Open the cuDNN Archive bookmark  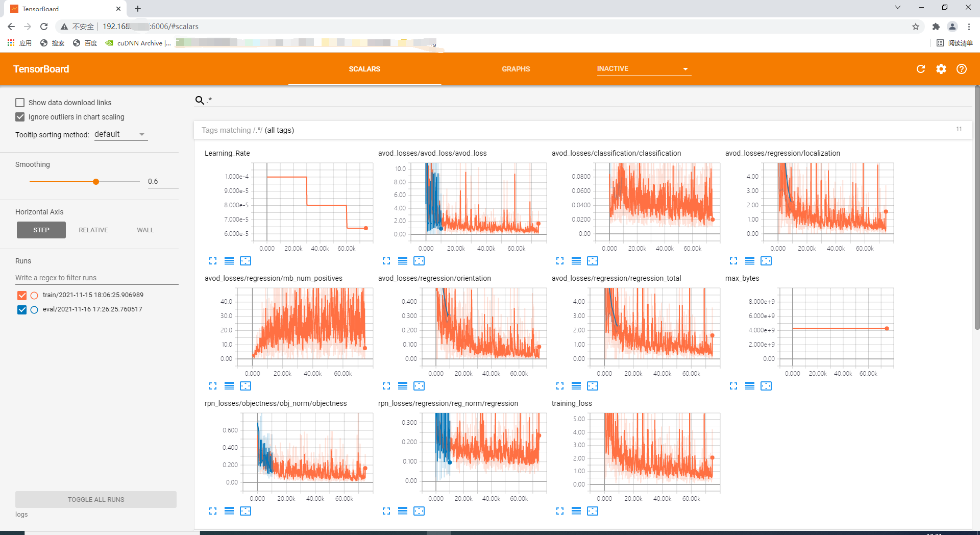(138, 43)
